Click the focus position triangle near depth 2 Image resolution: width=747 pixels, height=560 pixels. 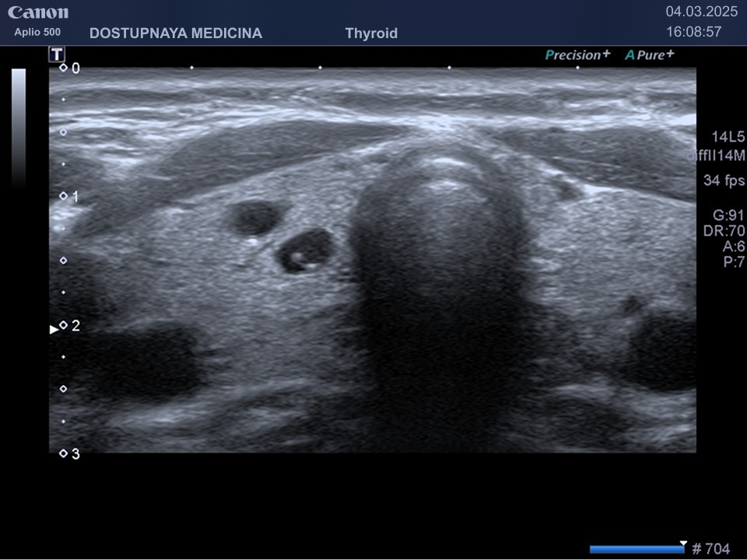coord(54,329)
